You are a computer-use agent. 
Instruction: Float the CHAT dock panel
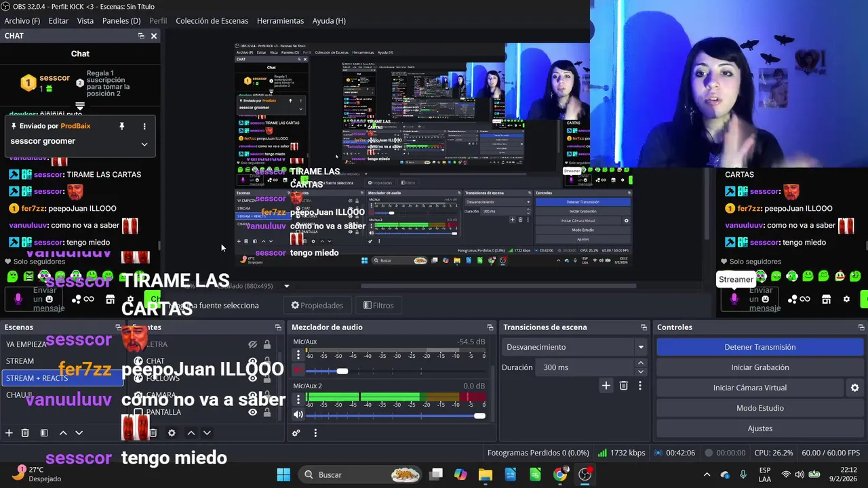pos(141,36)
